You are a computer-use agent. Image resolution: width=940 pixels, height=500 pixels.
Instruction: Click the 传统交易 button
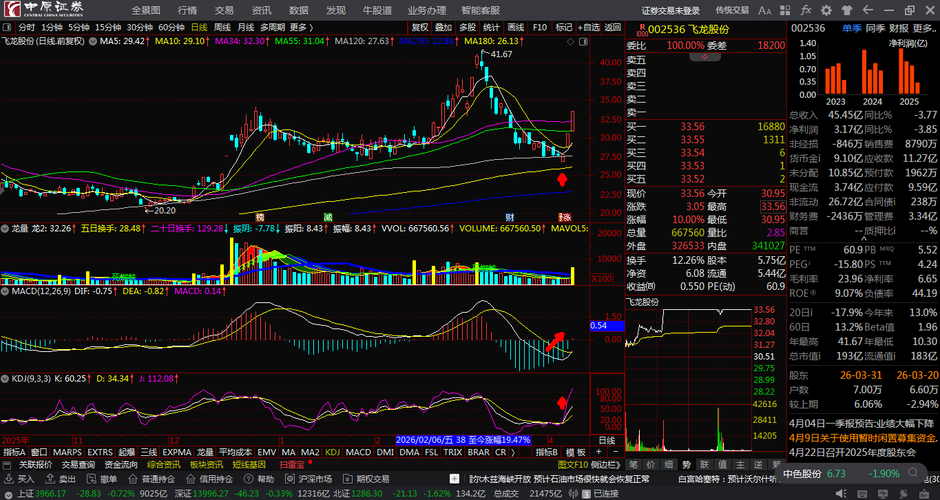pyautogui.click(x=732, y=10)
